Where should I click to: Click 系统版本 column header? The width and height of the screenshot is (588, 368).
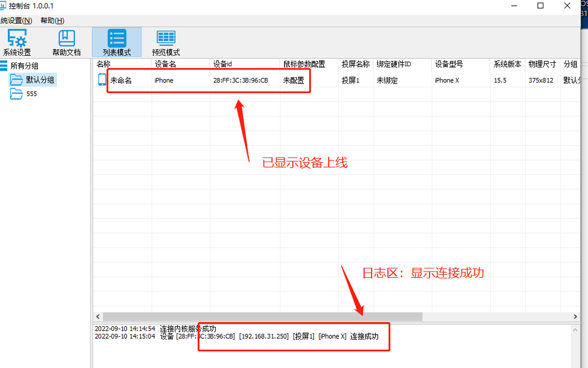point(507,64)
